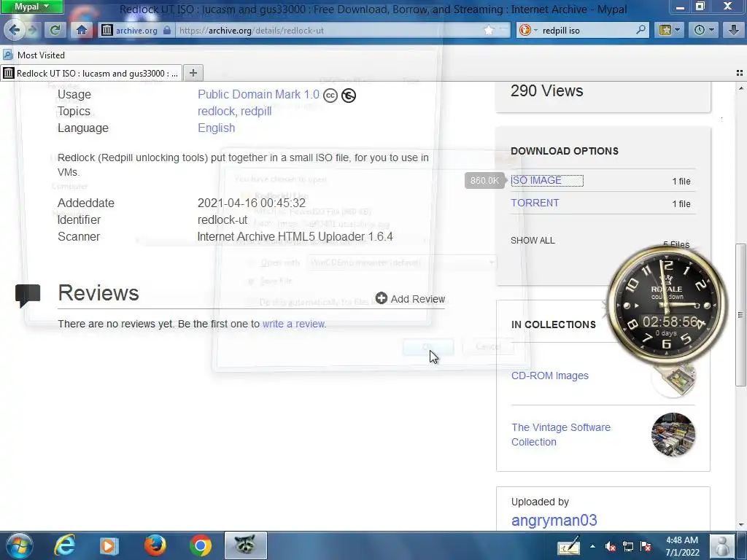The image size is (747, 560).
Task: Go to the Home page icon
Action: pos(82,30)
